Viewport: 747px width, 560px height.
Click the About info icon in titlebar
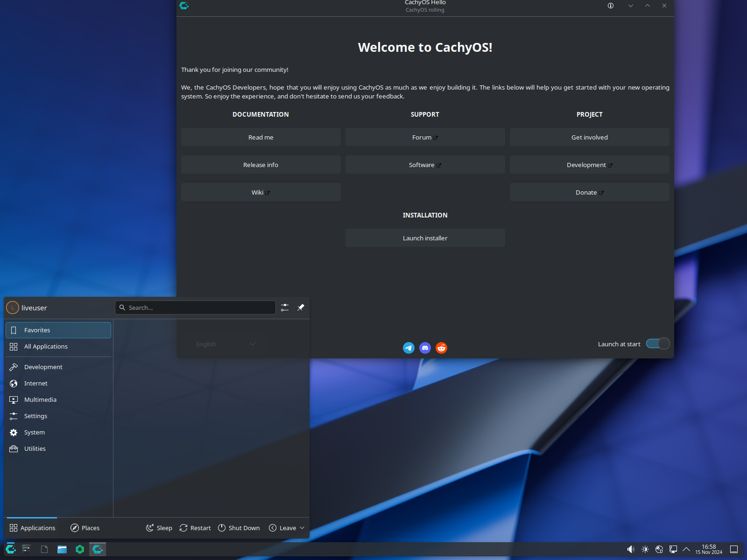[611, 6]
